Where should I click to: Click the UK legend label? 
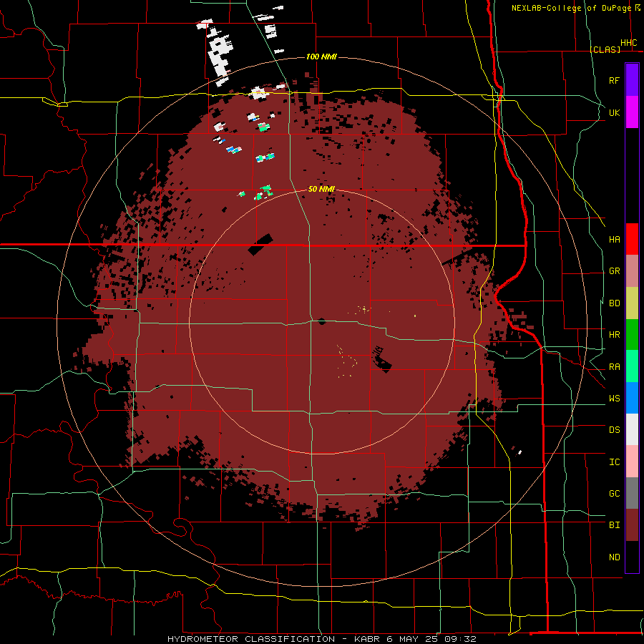coord(614,112)
